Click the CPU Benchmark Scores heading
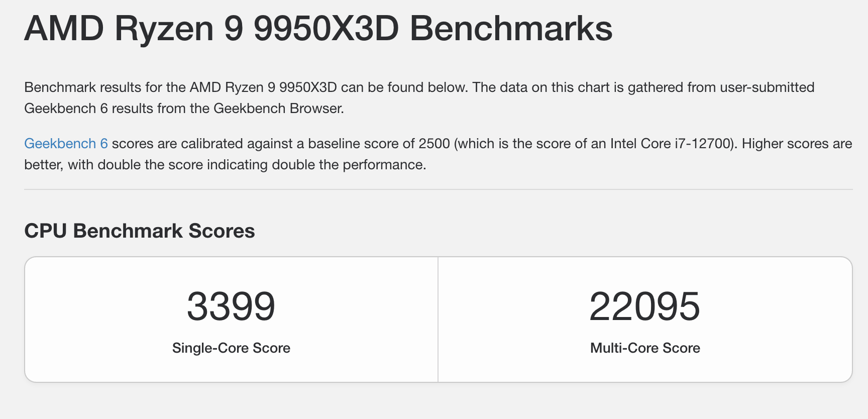 pyautogui.click(x=139, y=231)
